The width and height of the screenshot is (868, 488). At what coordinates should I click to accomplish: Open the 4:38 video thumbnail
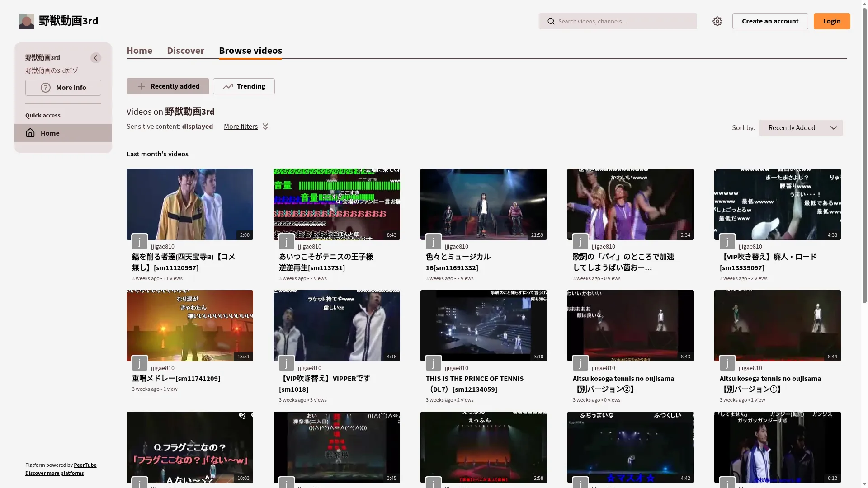coord(778,204)
